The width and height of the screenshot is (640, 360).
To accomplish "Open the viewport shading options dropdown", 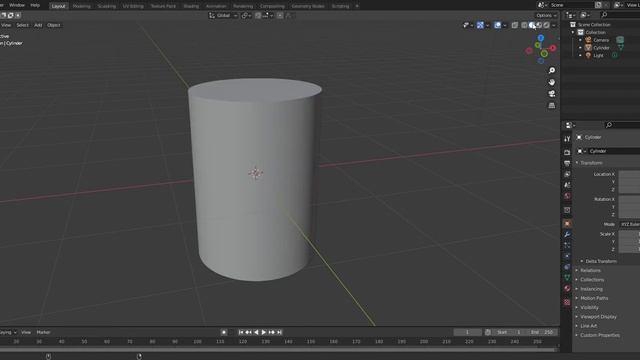I will click(x=554, y=25).
